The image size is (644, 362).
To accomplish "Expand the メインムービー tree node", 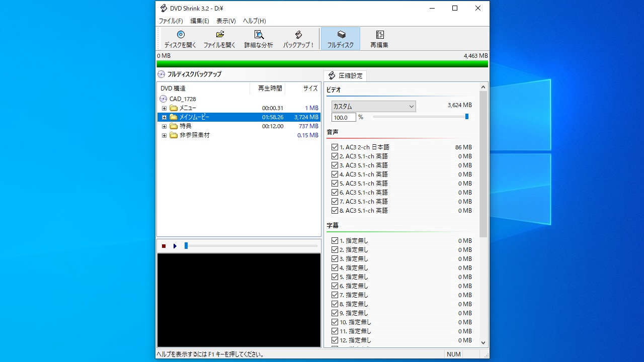I will coord(164,117).
